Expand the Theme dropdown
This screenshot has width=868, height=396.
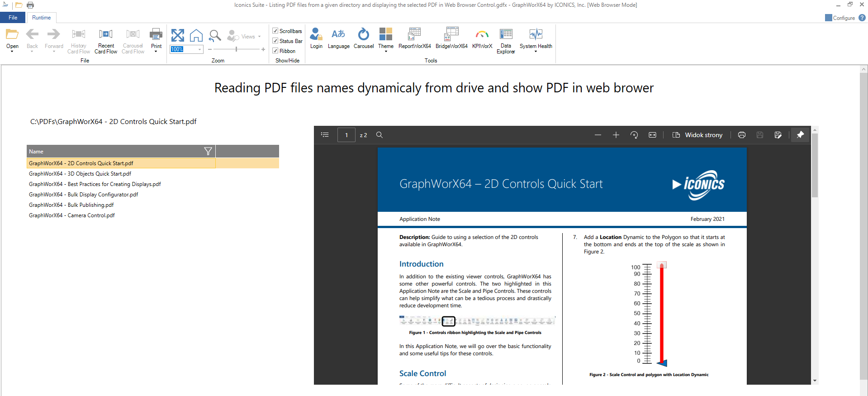click(x=386, y=52)
